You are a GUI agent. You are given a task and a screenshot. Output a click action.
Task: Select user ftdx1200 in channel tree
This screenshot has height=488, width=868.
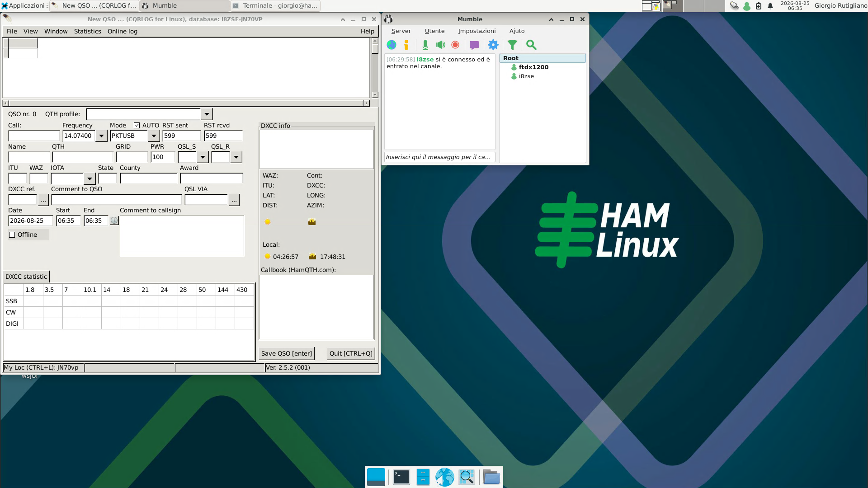(x=533, y=67)
